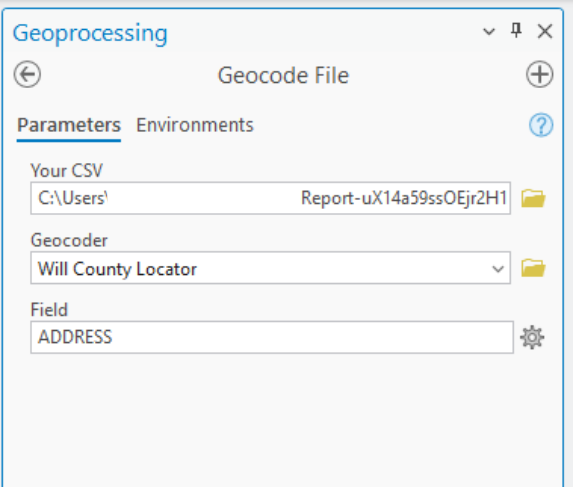
Task: Click the Your CSV label
Action: coord(67,170)
